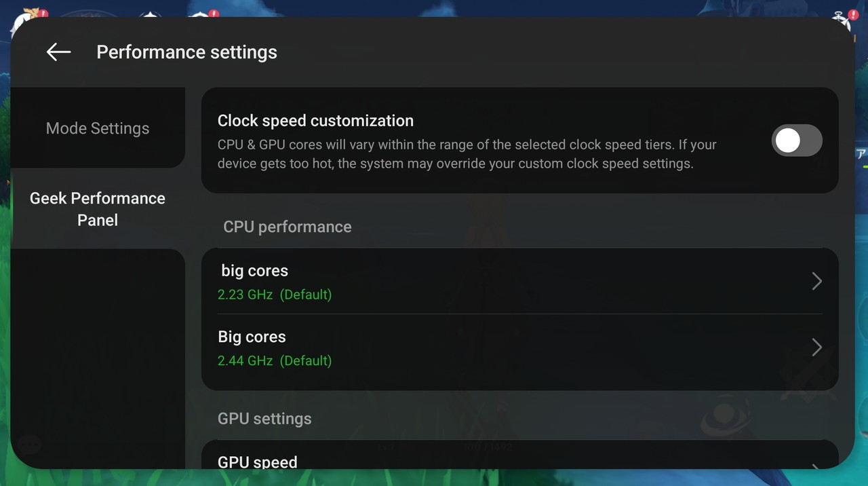Click the Clock speed customization heading
Viewport: 868px width, 486px height.
pos(315,121)
